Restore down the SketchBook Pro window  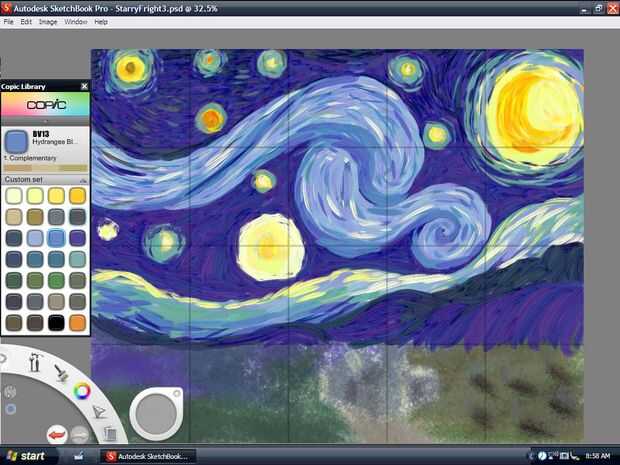599,8
